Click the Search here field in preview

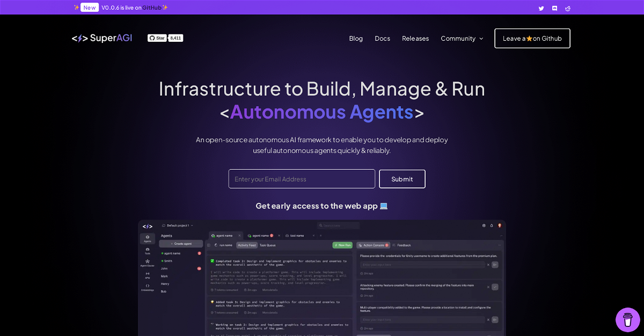(338, 225)
